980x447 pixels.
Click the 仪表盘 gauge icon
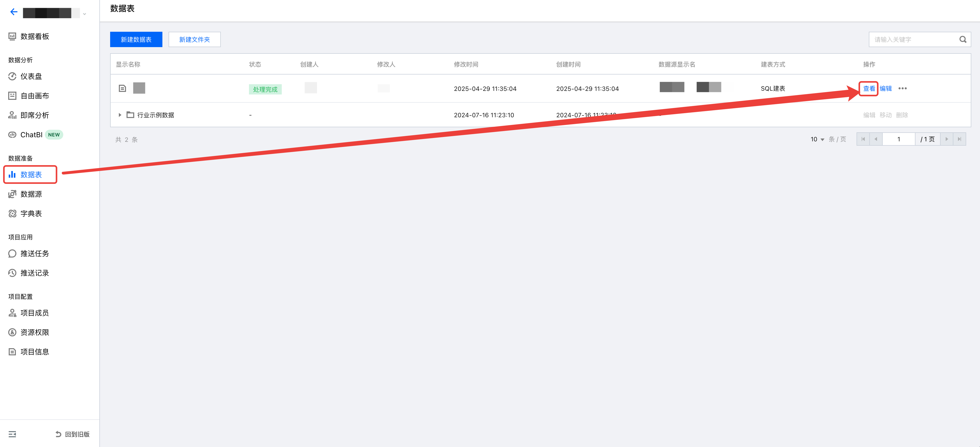coord(12,76)
